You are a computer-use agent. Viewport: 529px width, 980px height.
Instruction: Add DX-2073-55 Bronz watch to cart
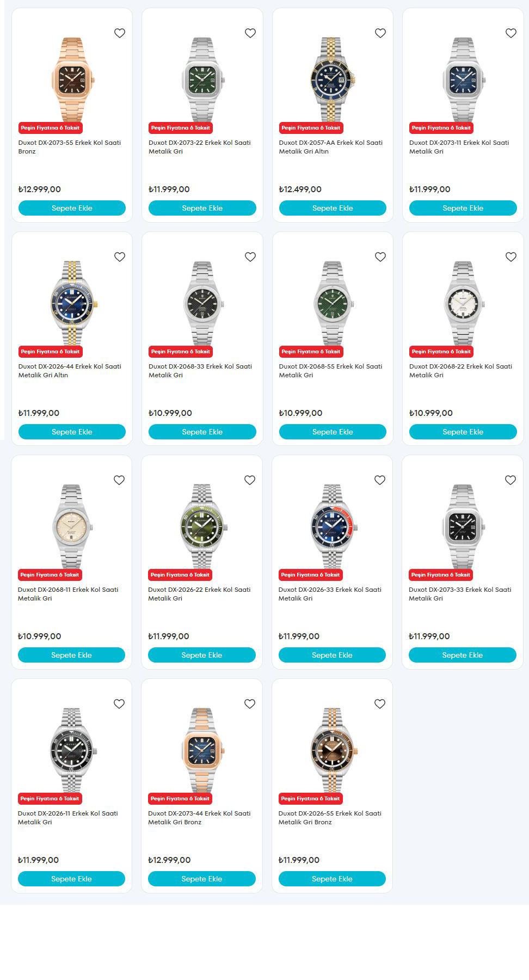pyautogui.click(x=72, y=208)
